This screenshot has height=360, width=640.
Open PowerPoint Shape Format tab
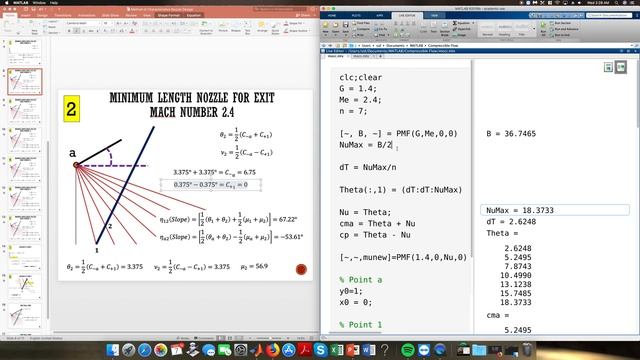coord(169,16)
